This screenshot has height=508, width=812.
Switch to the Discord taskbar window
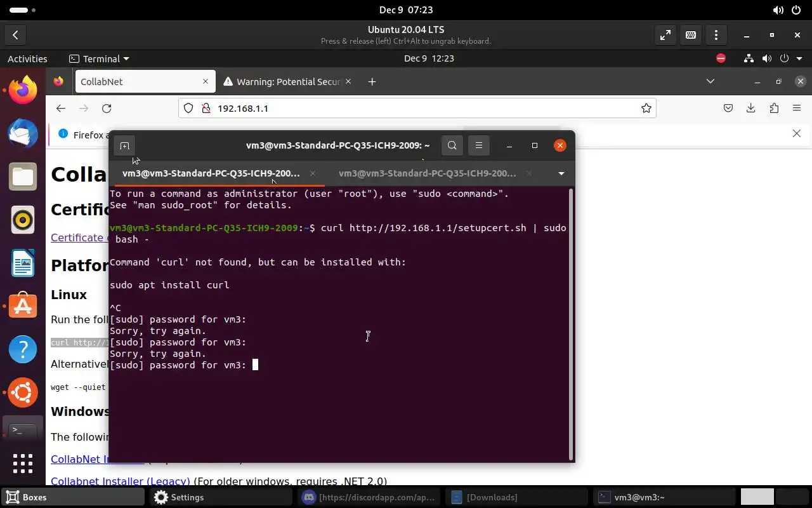[x=369, y=497]
